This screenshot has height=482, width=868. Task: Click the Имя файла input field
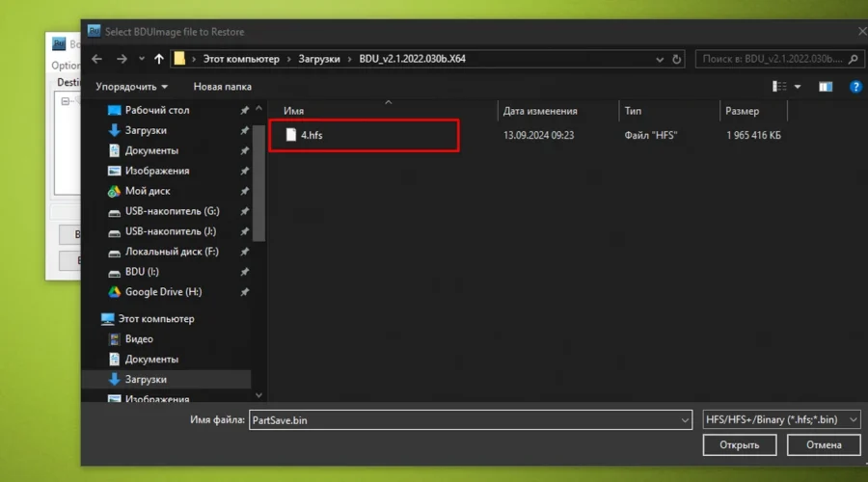point(461,420)
